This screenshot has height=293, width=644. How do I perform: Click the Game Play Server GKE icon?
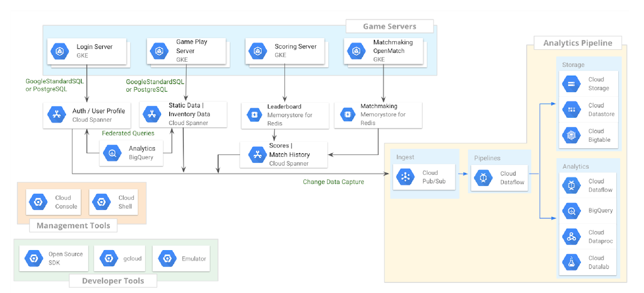click(159, 51)
